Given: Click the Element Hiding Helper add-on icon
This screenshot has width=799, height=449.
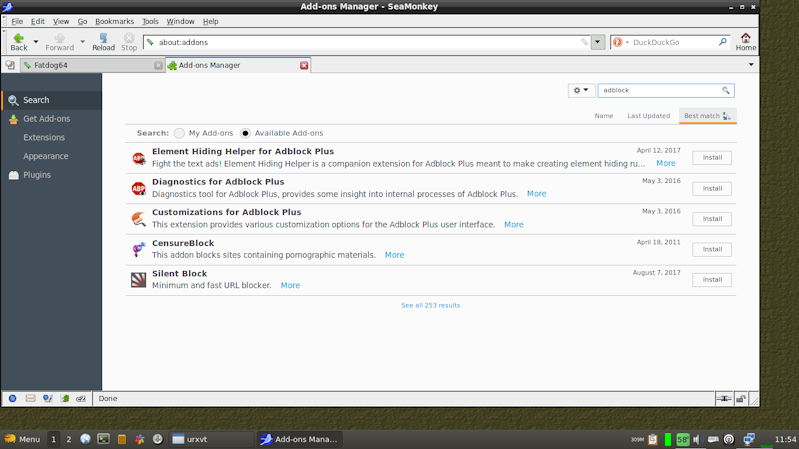Looking at the screenshot, I should (139, 158).
